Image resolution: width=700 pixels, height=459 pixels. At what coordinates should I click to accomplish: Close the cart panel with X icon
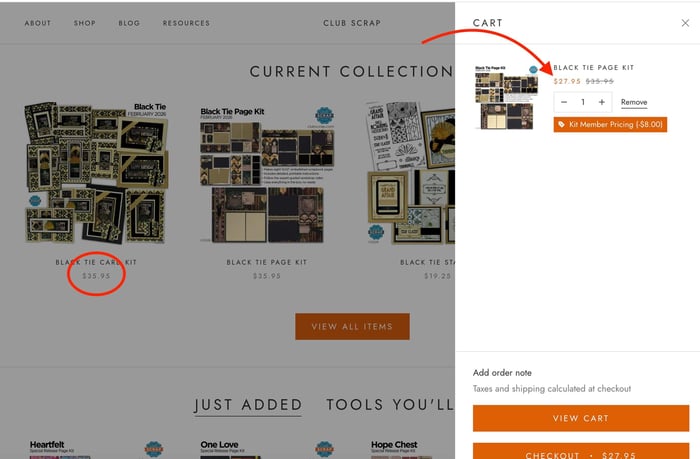tap(685, 23)
